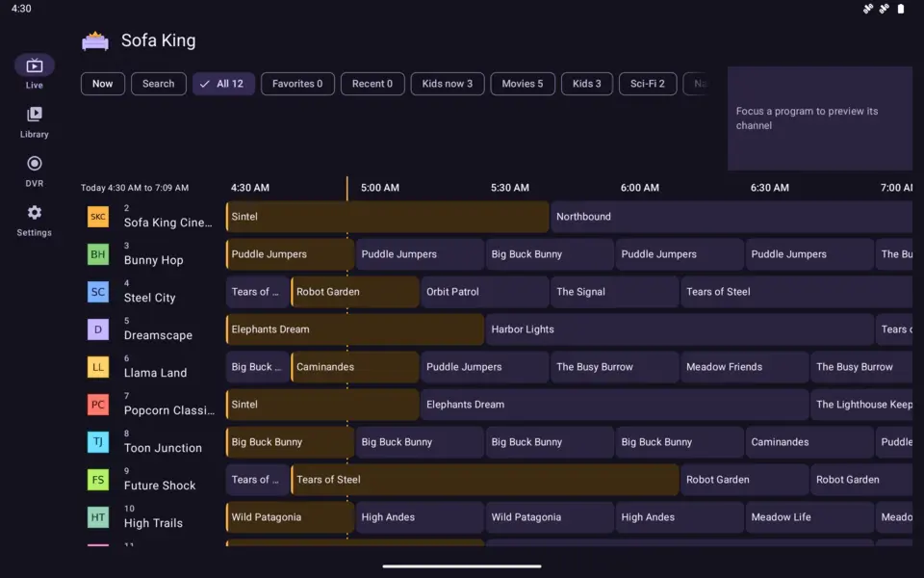Image resolution: width=924 pixels, height=578 pixels.
Task: Open the Search button
Action: tap(159, 84)
